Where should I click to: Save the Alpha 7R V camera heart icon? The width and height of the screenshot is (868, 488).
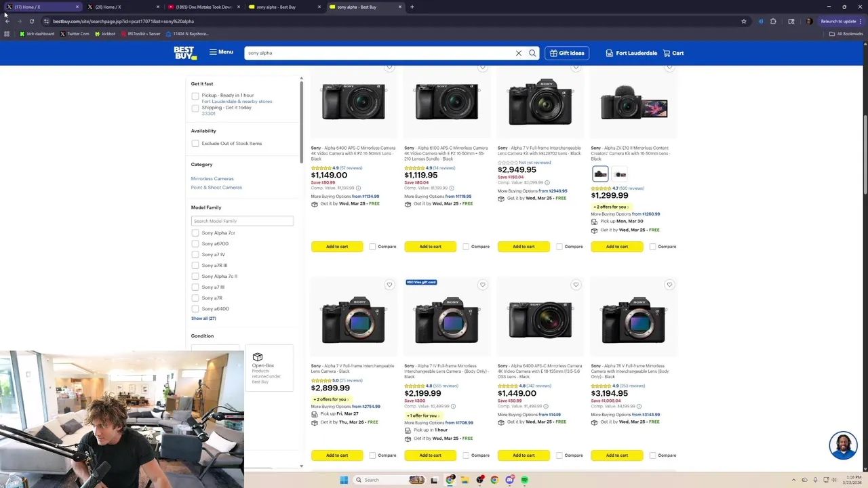point(669,285)
